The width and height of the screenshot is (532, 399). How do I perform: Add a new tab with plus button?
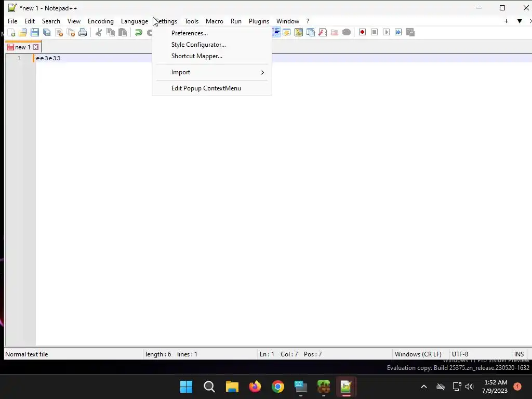tap(506, 21)
